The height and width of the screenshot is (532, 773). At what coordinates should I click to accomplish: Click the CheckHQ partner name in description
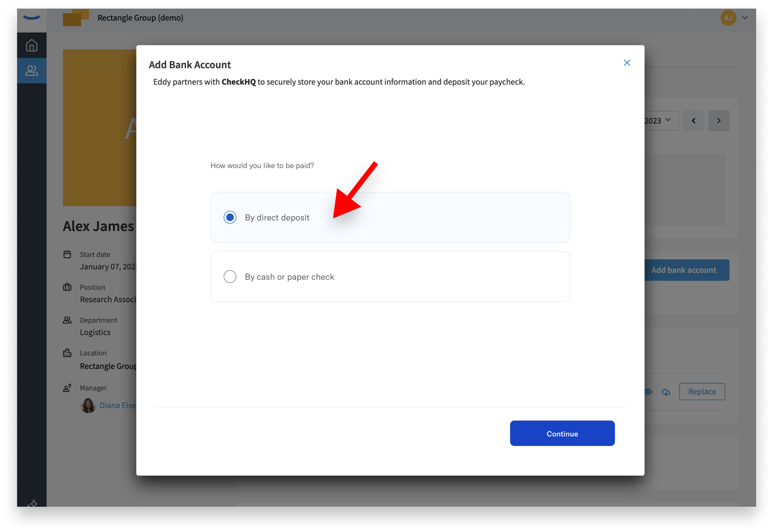tap(239, 82)
